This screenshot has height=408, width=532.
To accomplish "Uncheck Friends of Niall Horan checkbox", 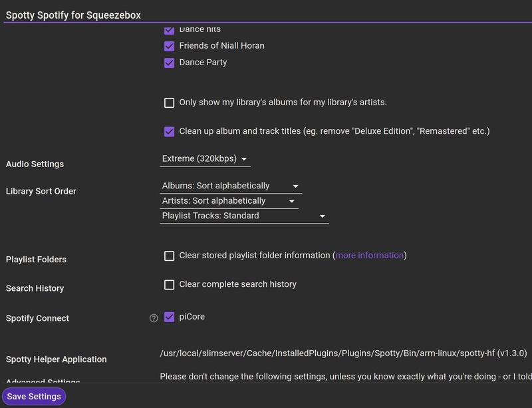I will click(169, 46).
